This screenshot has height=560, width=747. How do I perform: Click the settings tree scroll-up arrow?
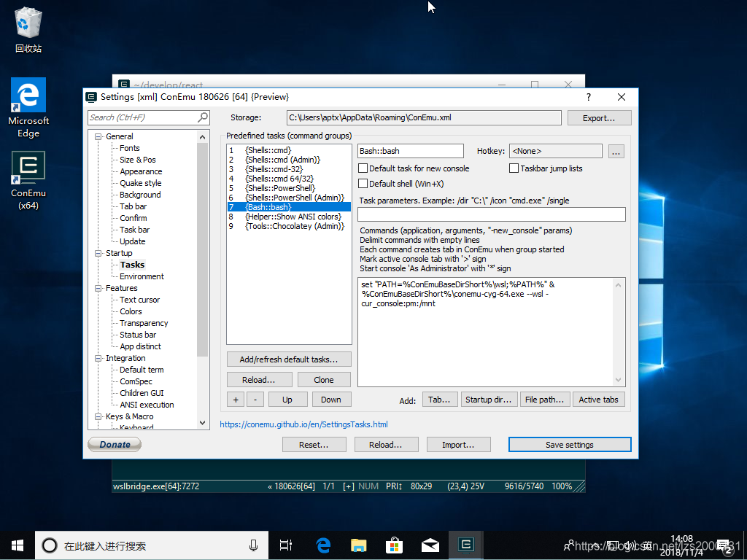(203, 137)
